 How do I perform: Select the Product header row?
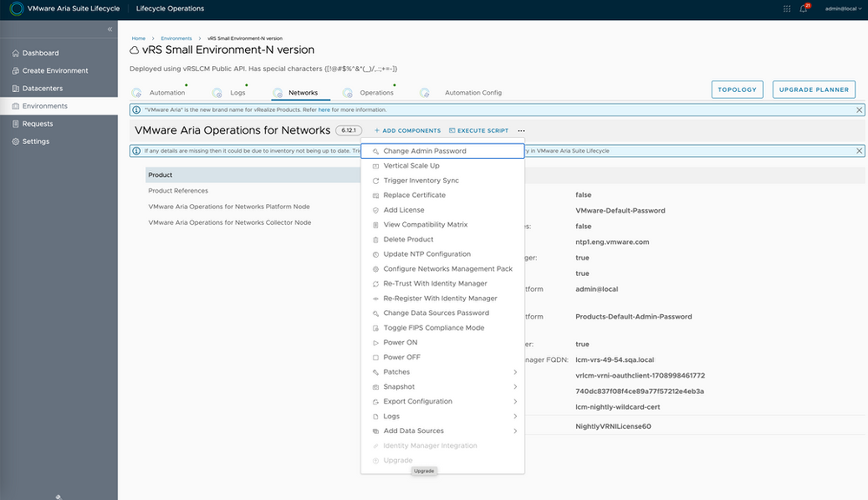(253, 174)
